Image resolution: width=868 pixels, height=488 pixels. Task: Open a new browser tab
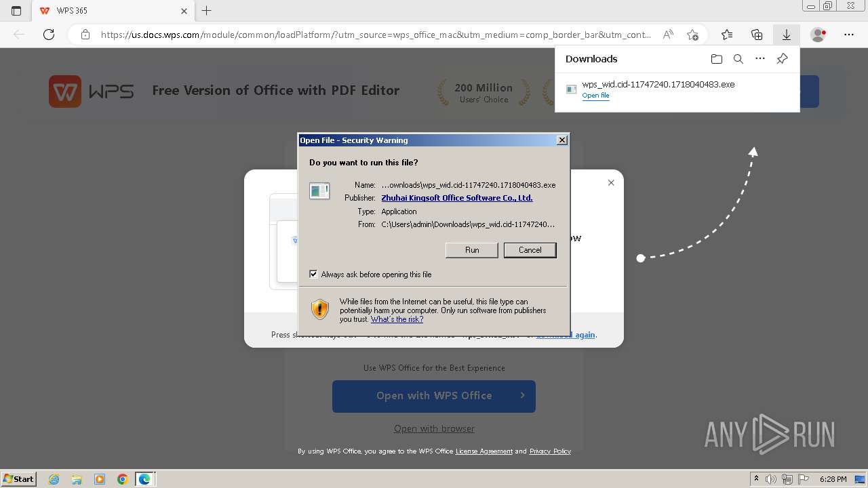(x=207, y=11)
